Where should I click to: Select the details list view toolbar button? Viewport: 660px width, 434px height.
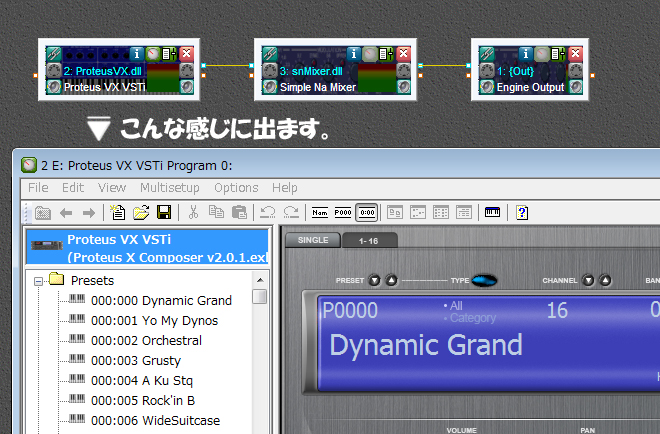click(464, 213)
